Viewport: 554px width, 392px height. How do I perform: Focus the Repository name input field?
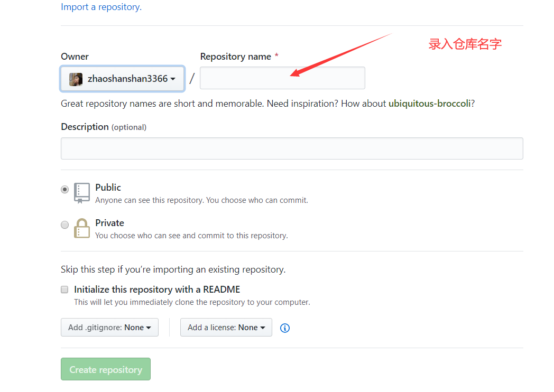coord(282,78)
